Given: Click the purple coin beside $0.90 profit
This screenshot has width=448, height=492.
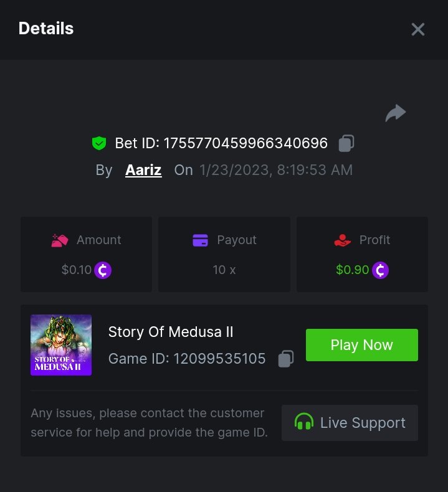Looking at the screenshot, I should [x=380, y=270].
